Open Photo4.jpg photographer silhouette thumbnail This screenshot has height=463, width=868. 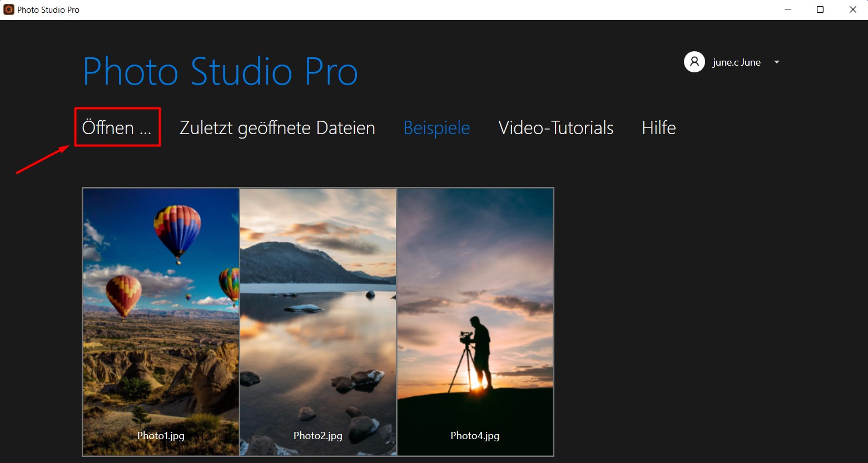475,322
